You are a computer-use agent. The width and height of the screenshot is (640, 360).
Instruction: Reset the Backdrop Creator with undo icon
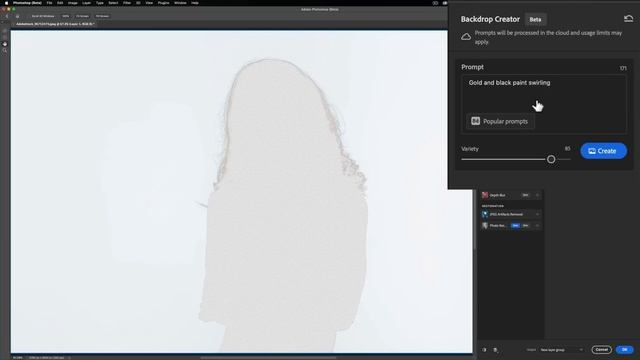coord(628,19)
